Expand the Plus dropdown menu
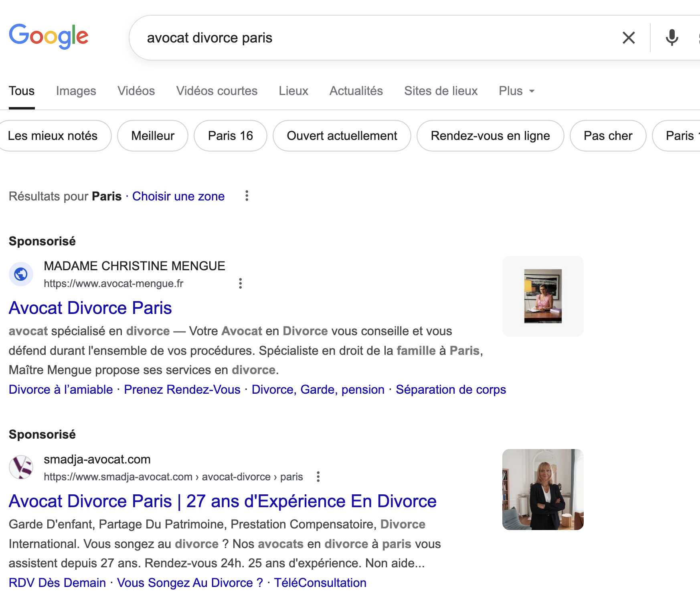 tap(517, 91)
